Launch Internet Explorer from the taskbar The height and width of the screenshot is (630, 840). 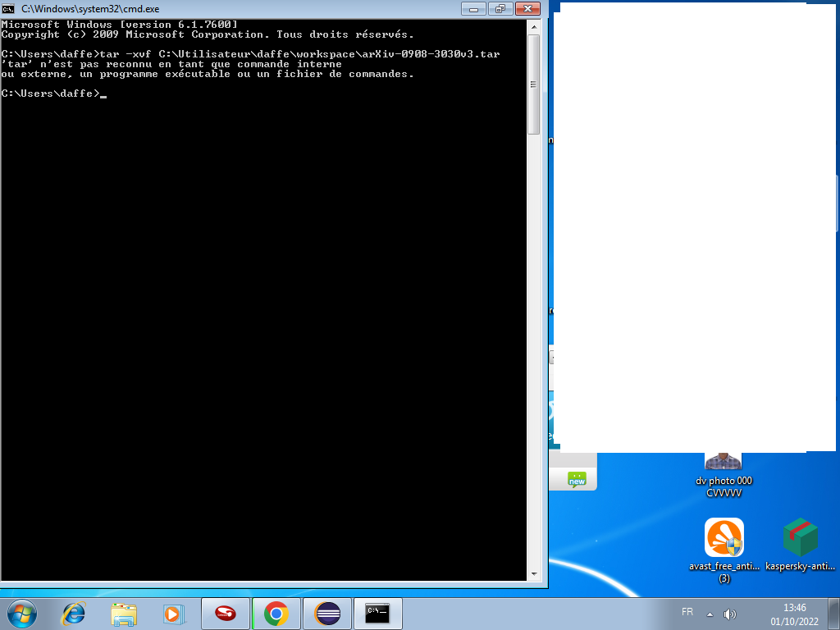coord(73,614)
